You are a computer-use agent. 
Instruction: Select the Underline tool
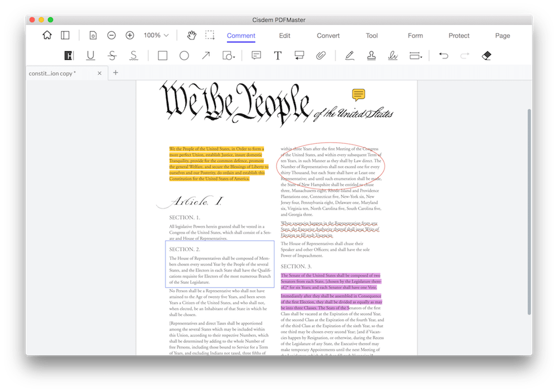[x=91, y=56]
